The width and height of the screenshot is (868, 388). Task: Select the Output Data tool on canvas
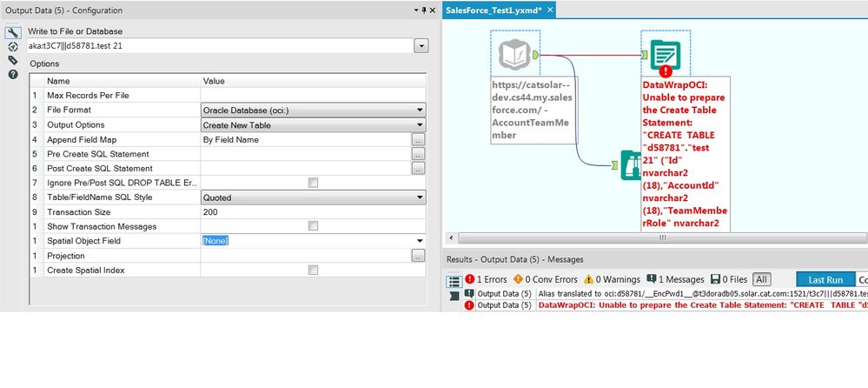click(666, 54)
